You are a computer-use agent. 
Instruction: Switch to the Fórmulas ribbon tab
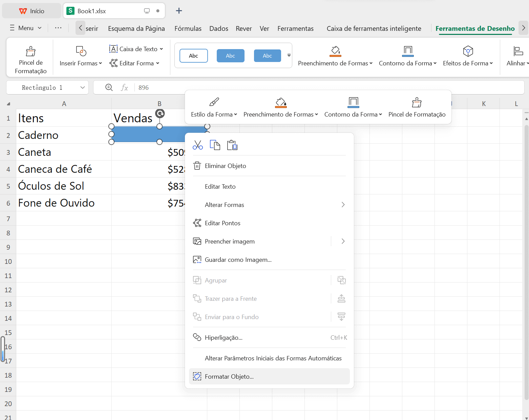[x=188, y=28]
